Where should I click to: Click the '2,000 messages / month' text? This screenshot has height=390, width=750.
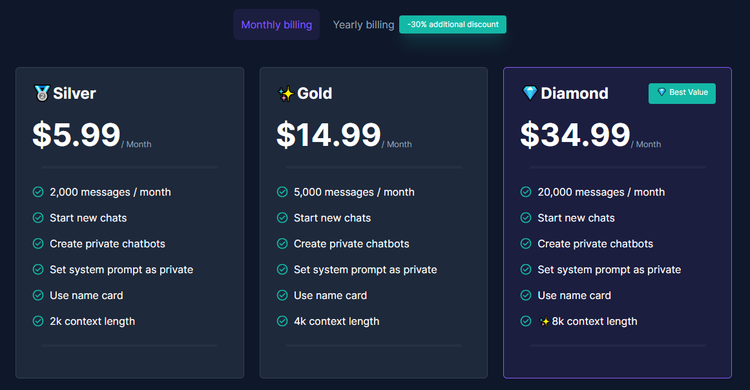point(110,192)
